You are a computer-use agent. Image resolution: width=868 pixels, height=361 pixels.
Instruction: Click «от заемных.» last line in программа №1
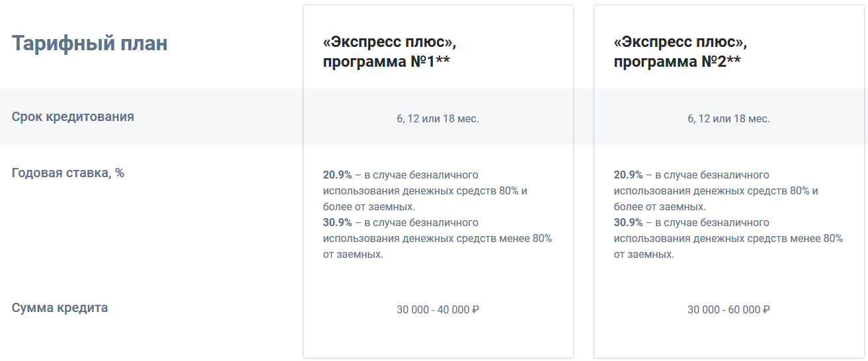pos(353,255)
